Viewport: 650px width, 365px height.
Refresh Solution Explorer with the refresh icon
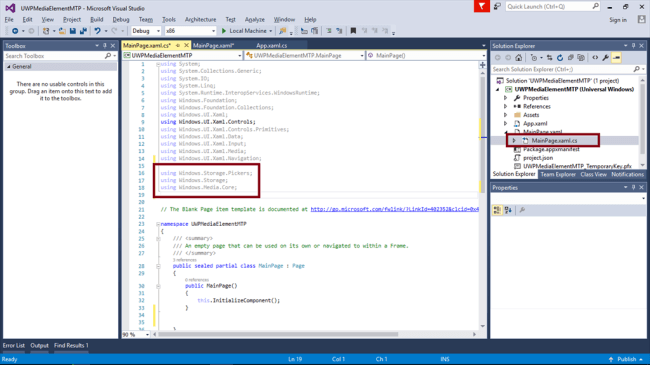(560, 58)
